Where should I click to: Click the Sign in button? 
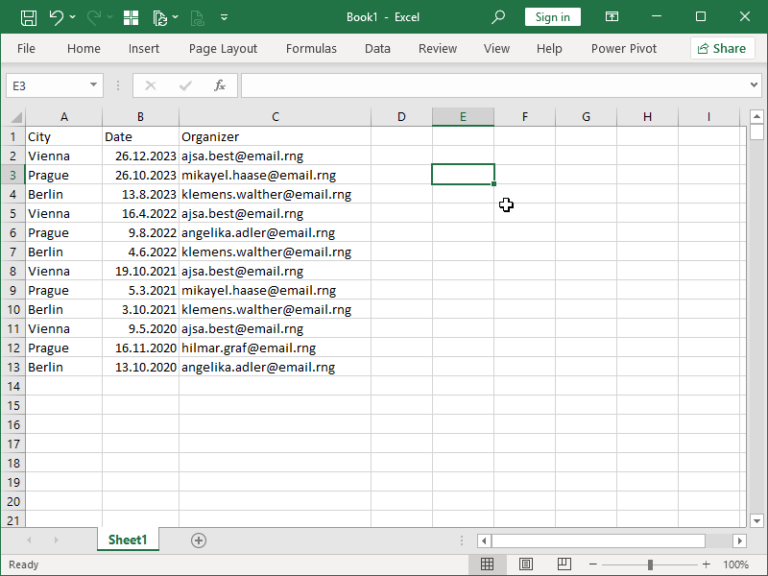tap(552, 17)
